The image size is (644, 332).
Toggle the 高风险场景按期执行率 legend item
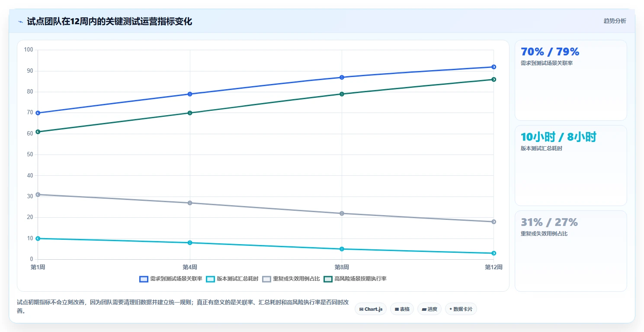(355, 279)
